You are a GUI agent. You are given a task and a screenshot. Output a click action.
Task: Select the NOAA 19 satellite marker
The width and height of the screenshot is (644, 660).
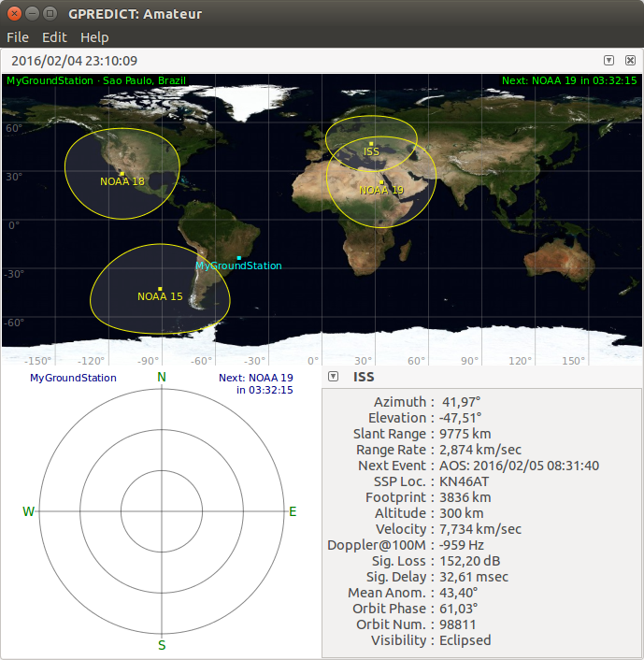tap(381, 182)
